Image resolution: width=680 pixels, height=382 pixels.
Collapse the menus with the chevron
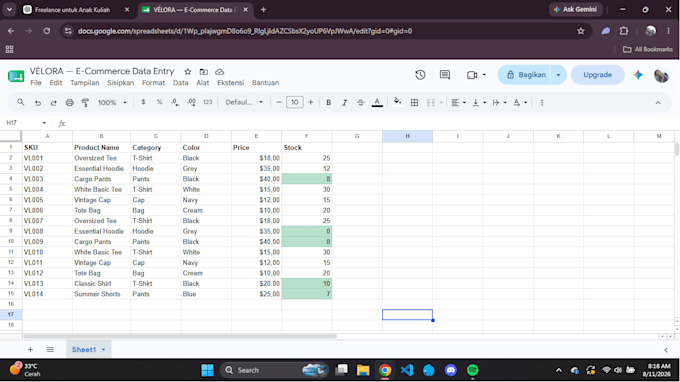point(658,103)
